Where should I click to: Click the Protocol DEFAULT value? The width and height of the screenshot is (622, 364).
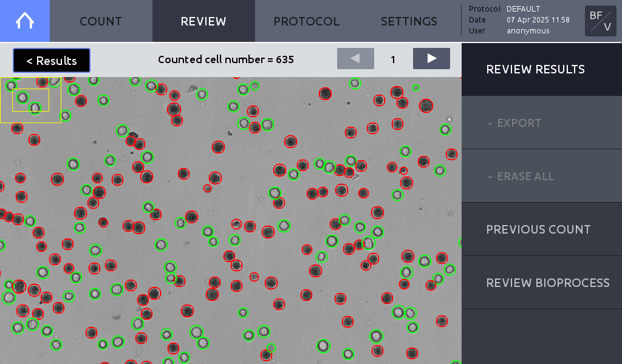click(x=523, y=8)
